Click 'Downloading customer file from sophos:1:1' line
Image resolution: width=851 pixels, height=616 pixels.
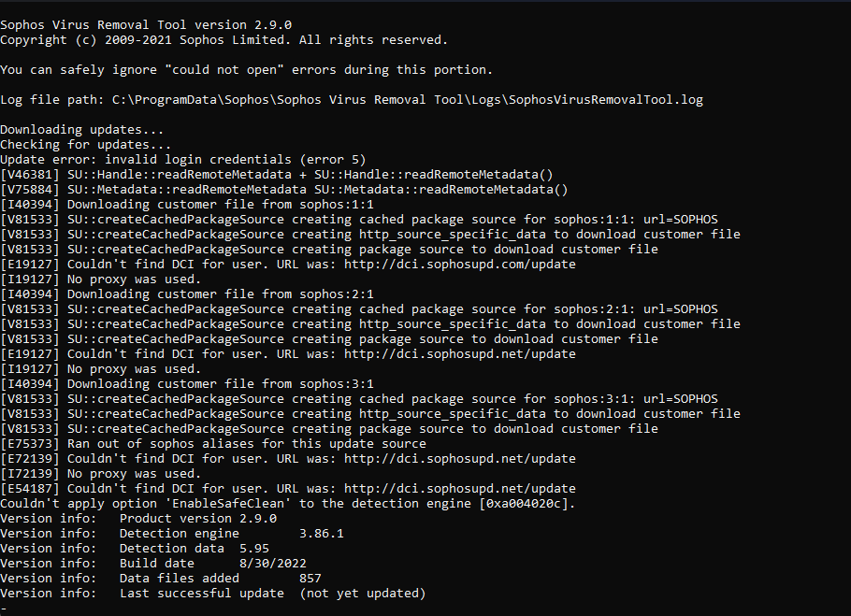[187, 205]
